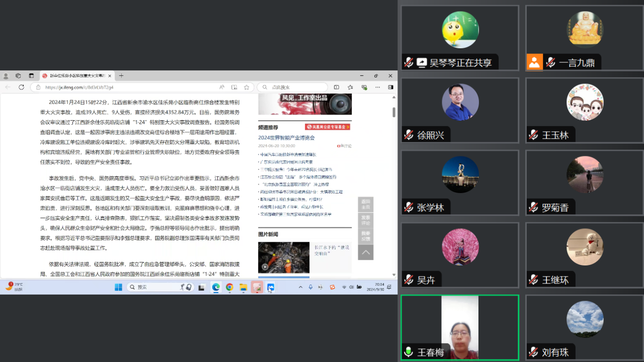The width and height of the screenshot is (644, 362).
Task: Click the browser refresh button
Action: click(21, 87)
